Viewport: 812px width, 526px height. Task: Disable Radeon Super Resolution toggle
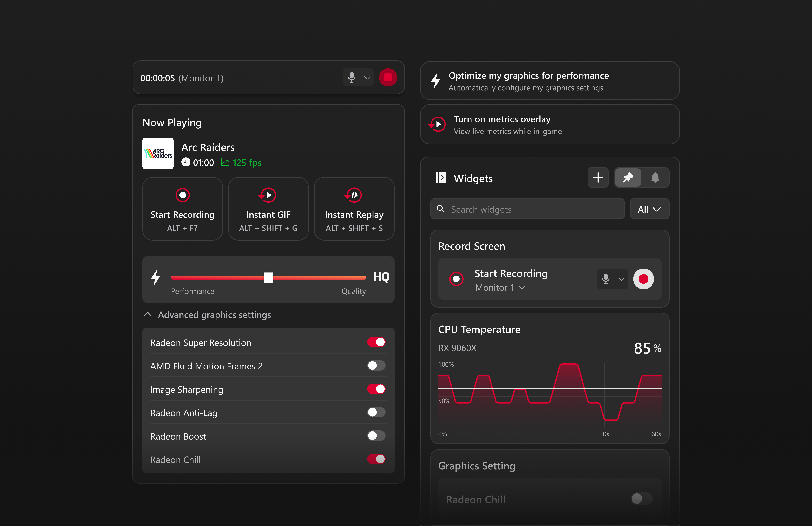376,342
